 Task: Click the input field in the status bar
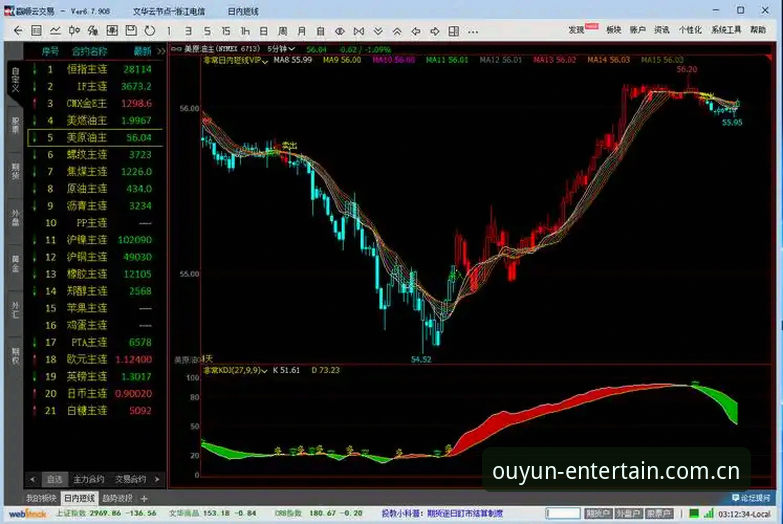point(563,513)
